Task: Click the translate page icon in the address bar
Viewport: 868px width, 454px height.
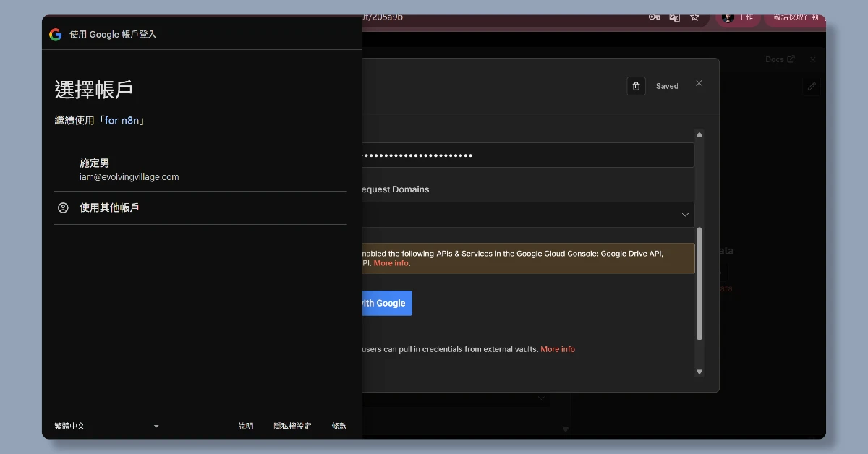Action: (675, 17)
